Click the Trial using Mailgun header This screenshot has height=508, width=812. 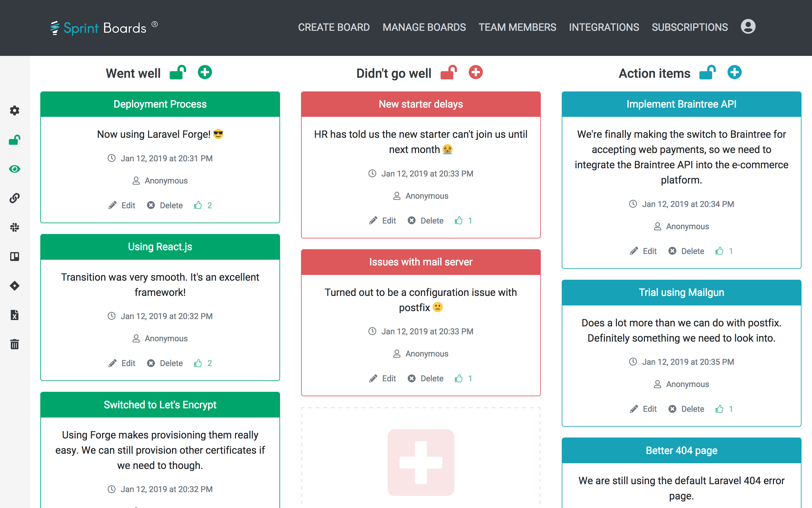681,293
